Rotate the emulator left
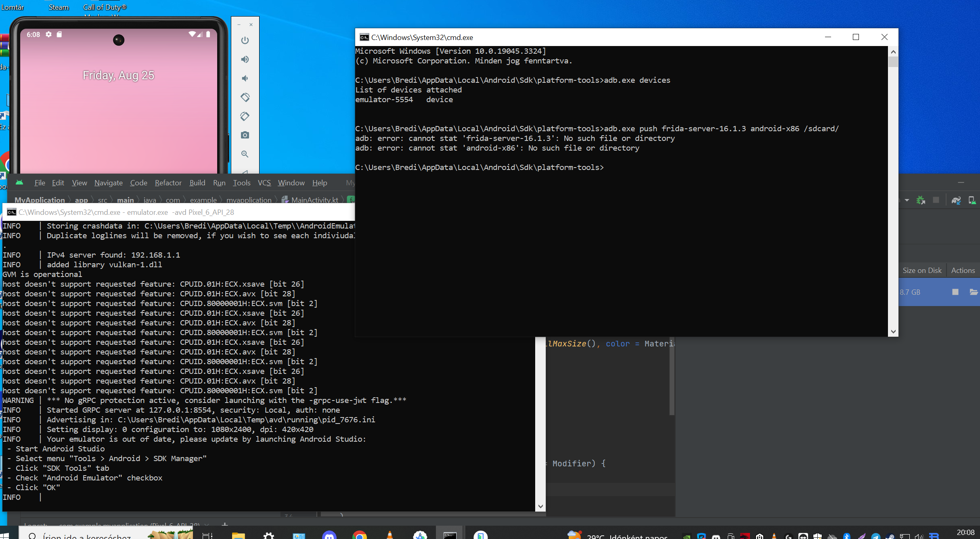This screenshot has height=539, width=980. click(x=245, y=97)
